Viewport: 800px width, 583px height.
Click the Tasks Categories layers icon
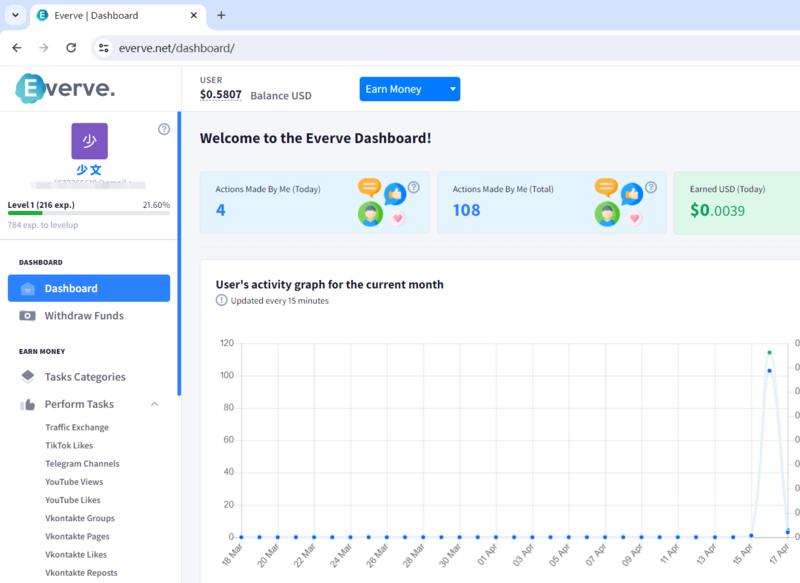28,377
